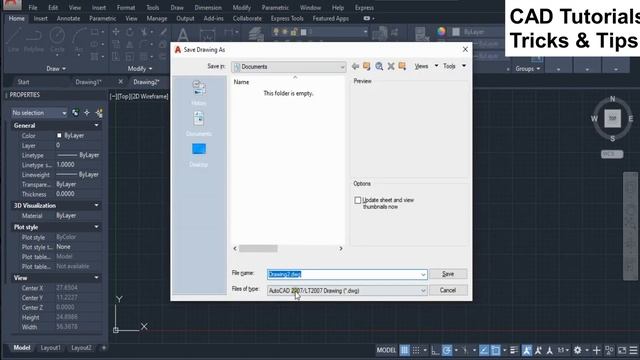This screenshot has width=640, height=360.
Task: Click the Top face of the ViewCube
Action: 612,118
